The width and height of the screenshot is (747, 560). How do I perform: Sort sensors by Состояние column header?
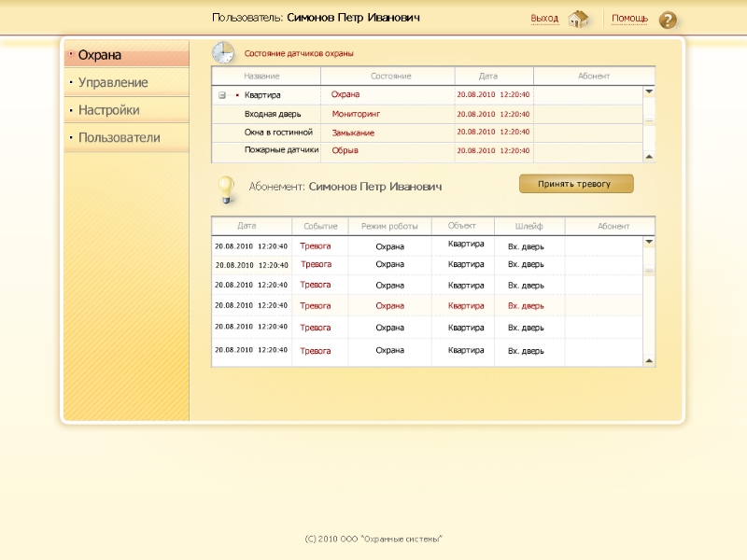click(x=388, y=77)
